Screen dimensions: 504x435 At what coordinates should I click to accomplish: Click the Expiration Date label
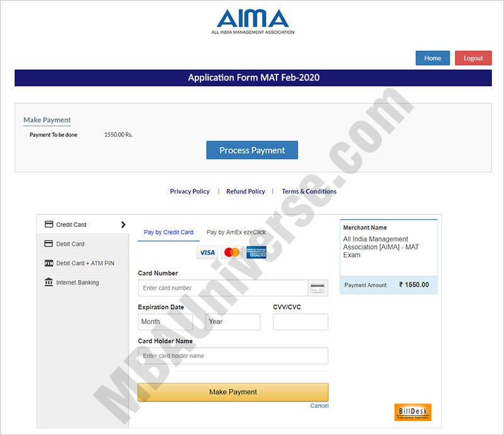coord(161,307)
